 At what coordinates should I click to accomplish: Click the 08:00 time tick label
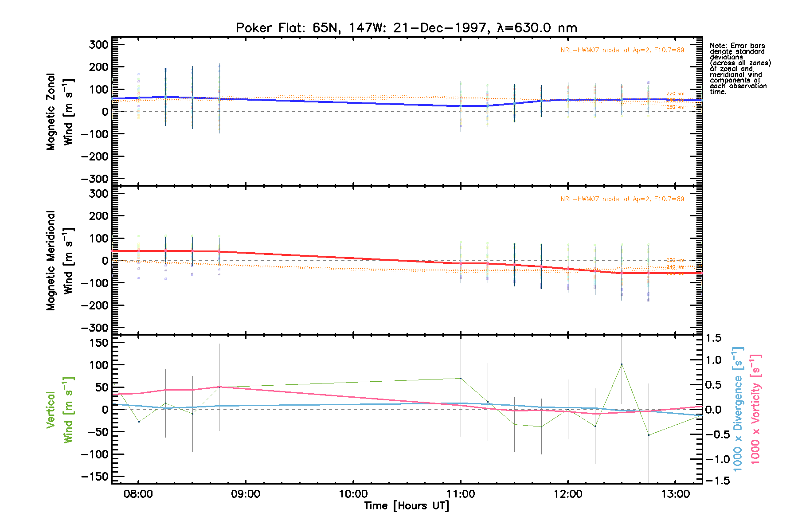(138, 494)
